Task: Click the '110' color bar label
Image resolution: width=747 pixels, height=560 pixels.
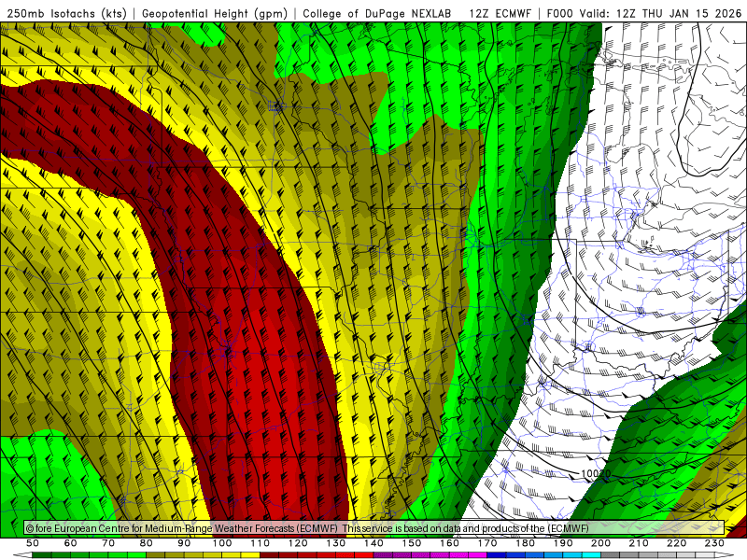Action: click(261, 543)
